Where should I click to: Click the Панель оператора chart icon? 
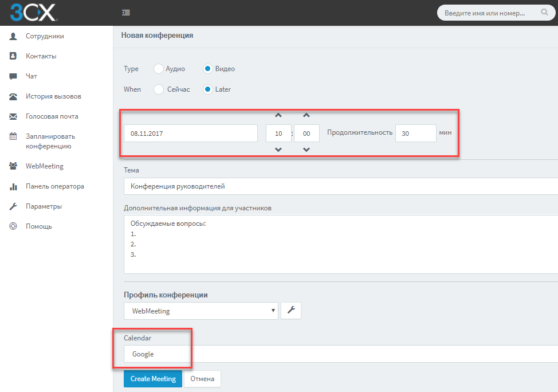(x=13, y=186)
